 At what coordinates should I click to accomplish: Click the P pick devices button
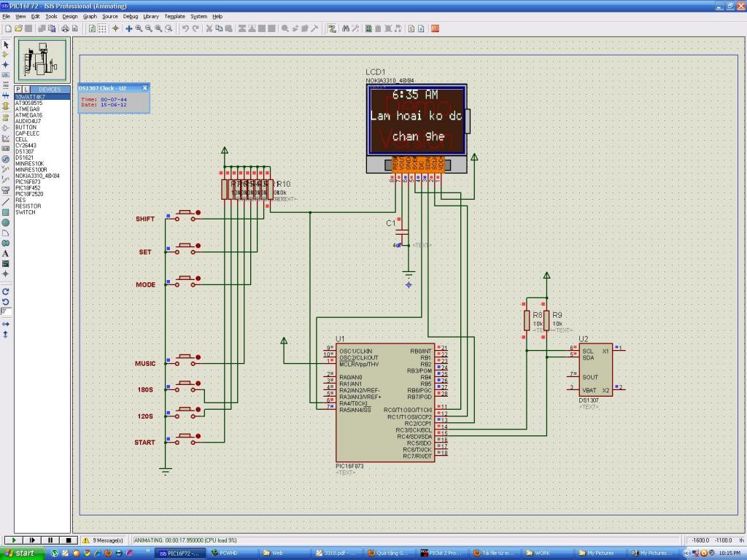click(18, 89)
